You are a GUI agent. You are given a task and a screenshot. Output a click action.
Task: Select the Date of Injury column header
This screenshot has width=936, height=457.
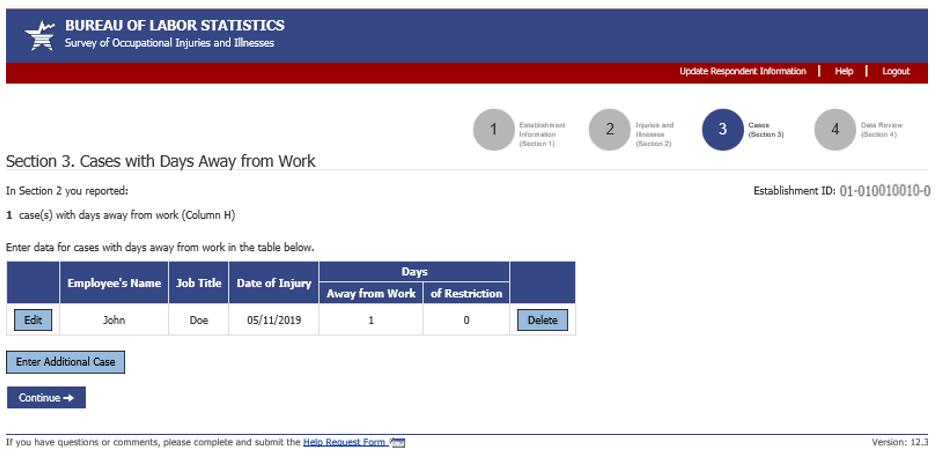click(x=274, y=283)
